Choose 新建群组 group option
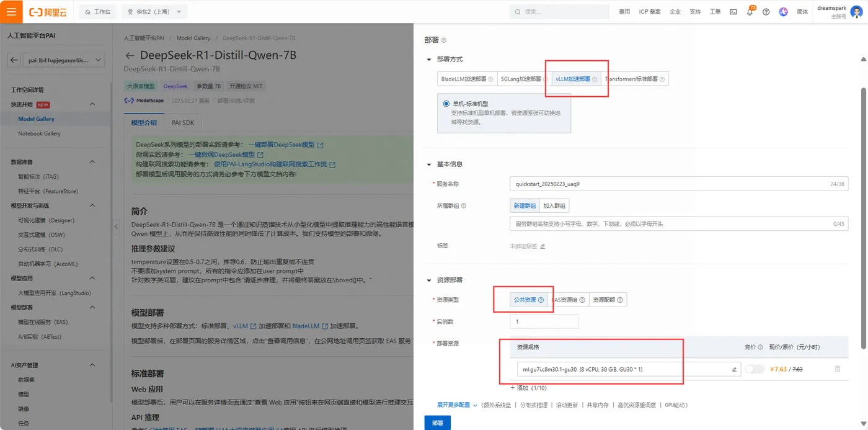Image resolution: width=868 pixels, height=430 pixels. (x=525, y=205)
